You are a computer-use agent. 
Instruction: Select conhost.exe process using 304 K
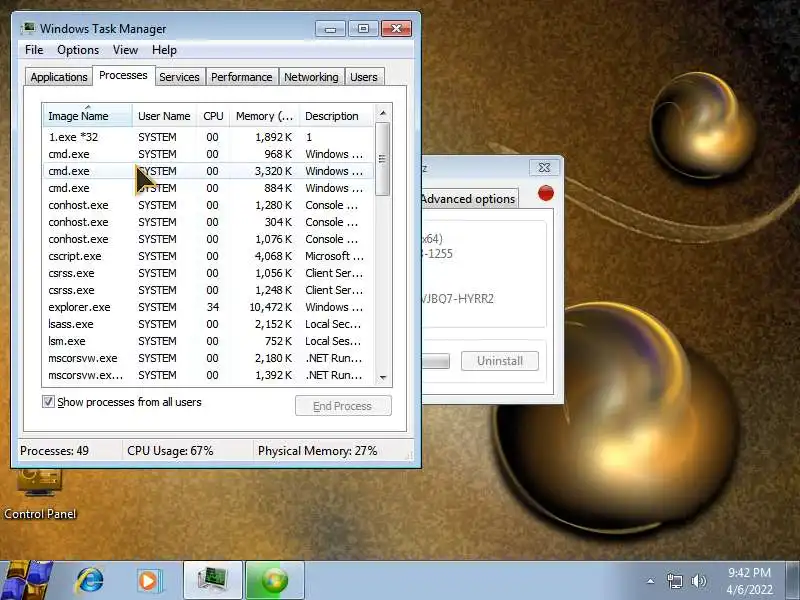[208, 222]
